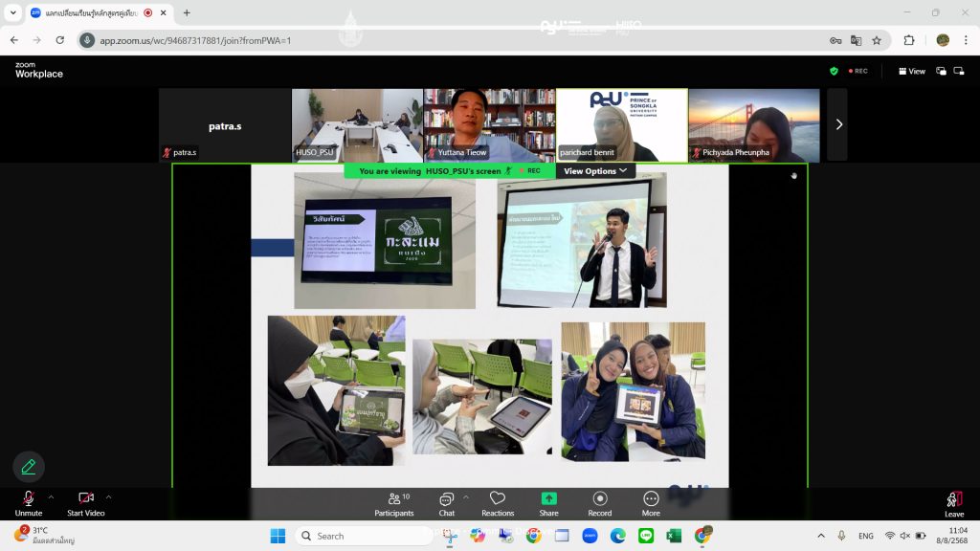Click the green encryption shield icon
The image size is (980, 551).
834,71
